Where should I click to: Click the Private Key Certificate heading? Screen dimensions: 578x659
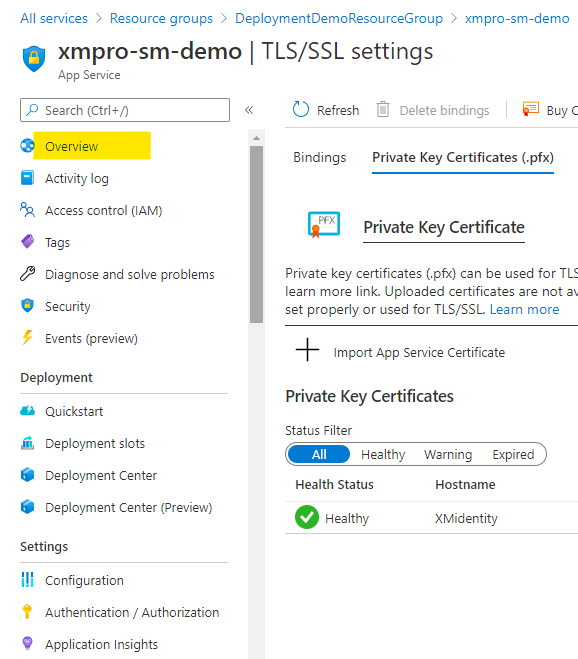pyautogui.click(x=444, y=227)
